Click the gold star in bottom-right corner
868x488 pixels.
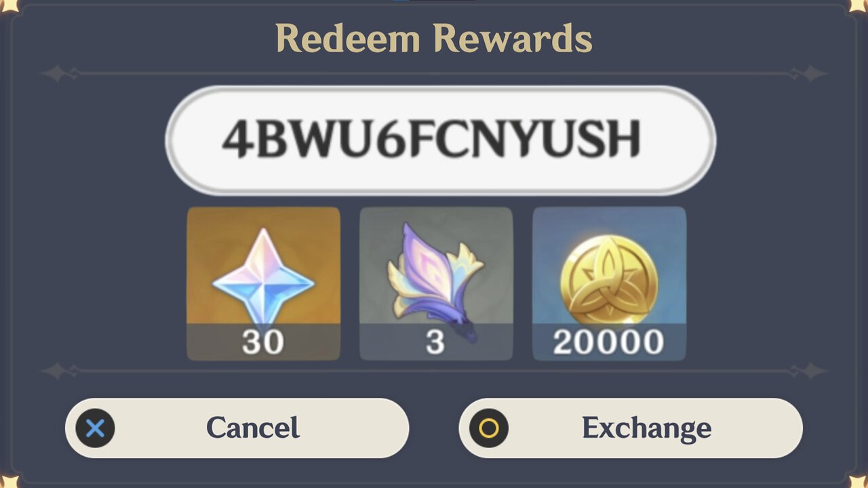click(859, 481)
